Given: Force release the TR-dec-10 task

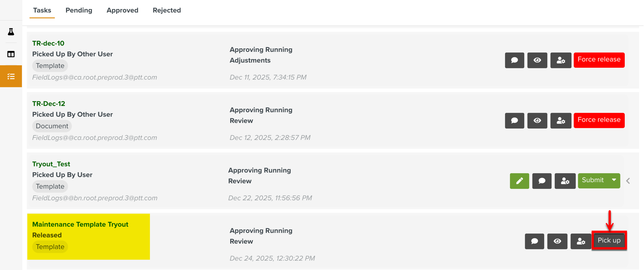Looking at the screenshot, I should pos(599,60).
